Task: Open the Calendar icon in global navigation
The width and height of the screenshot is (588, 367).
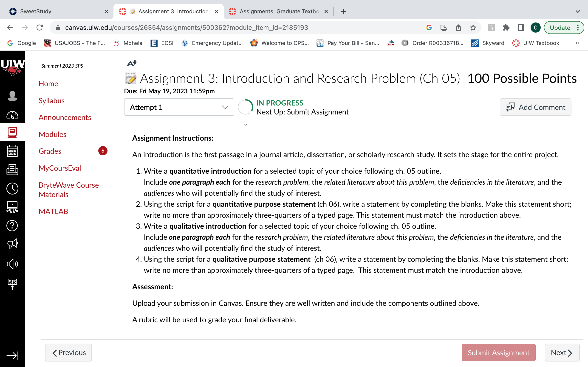Action: 12,151
